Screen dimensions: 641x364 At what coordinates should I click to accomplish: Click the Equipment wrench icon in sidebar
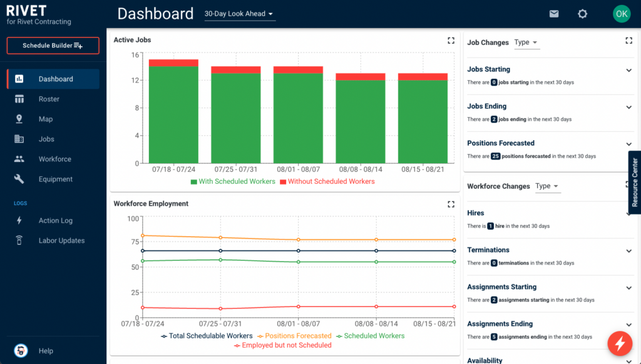[x=19, y=179]
